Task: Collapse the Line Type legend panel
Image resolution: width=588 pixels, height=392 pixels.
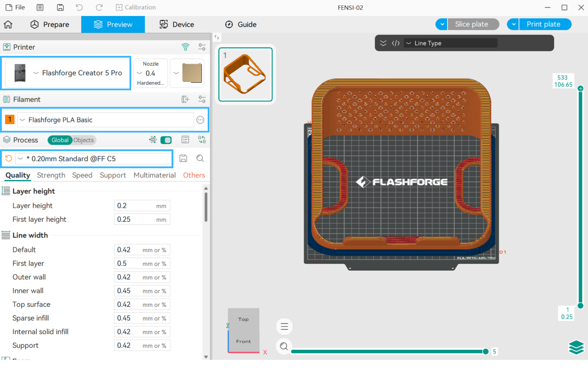Action: tap(383, 43)
